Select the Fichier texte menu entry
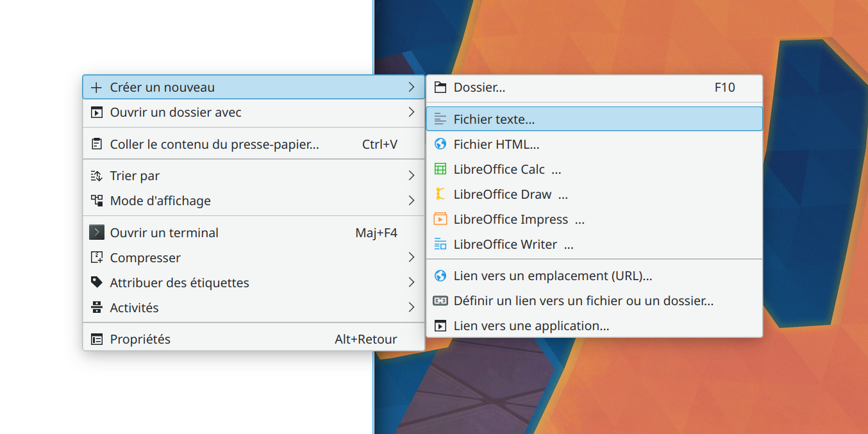868x434 pixels. [594, 119]
